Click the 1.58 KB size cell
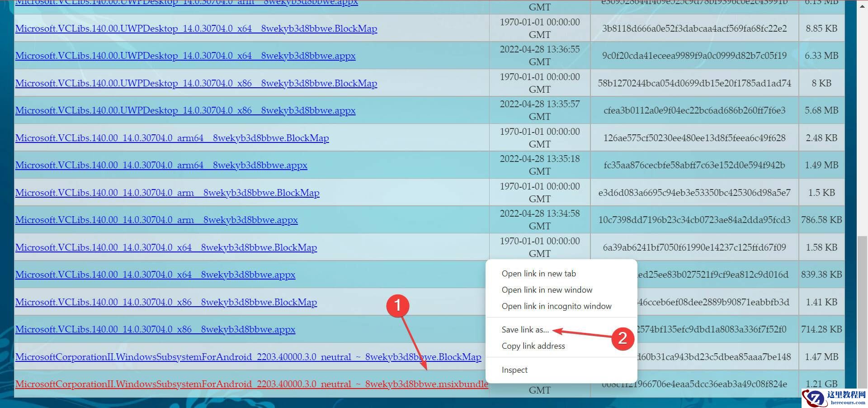 click(x=821, y=247)
